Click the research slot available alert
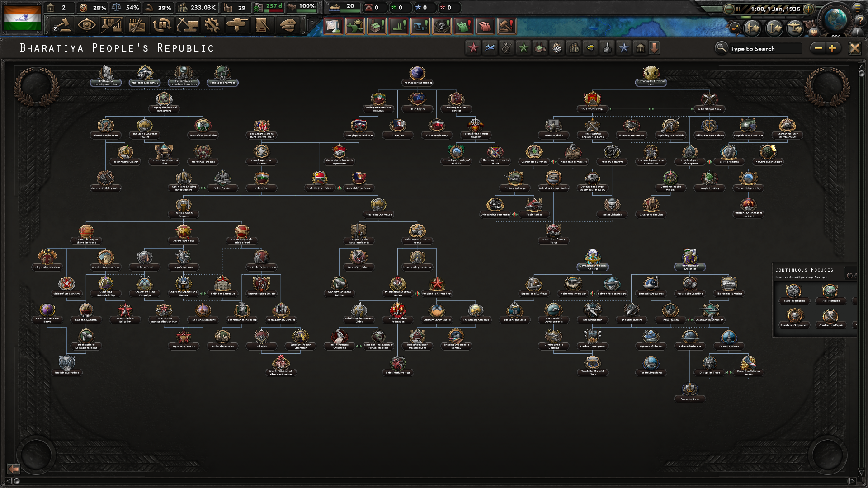 click(333, 27)
